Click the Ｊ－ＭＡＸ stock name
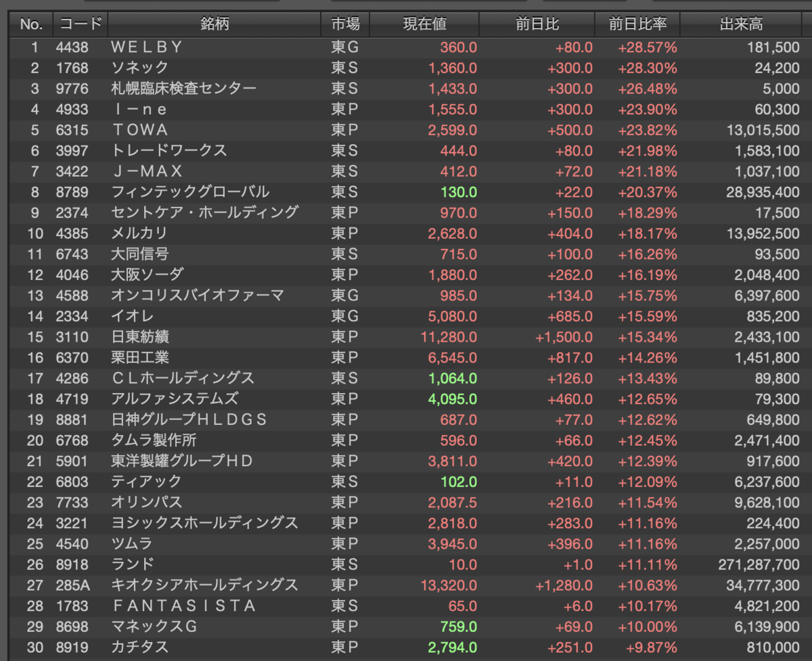812x661 pixels. tap(147, 171)
